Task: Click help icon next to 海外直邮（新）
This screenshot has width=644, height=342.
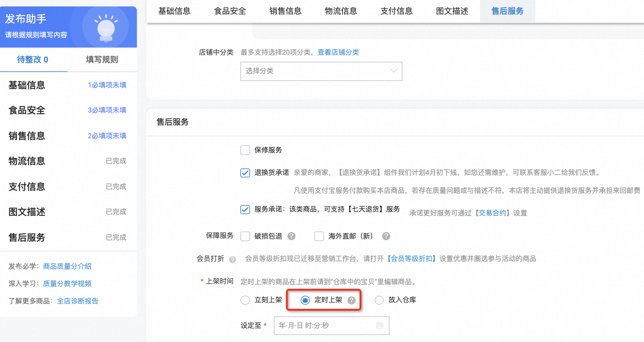Action: (x=386, y=236)
